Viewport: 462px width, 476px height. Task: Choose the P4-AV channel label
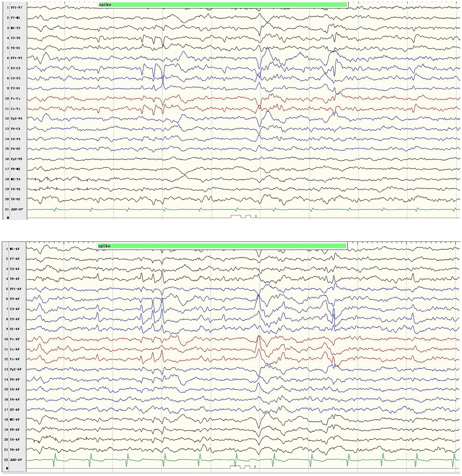point(15,399)
